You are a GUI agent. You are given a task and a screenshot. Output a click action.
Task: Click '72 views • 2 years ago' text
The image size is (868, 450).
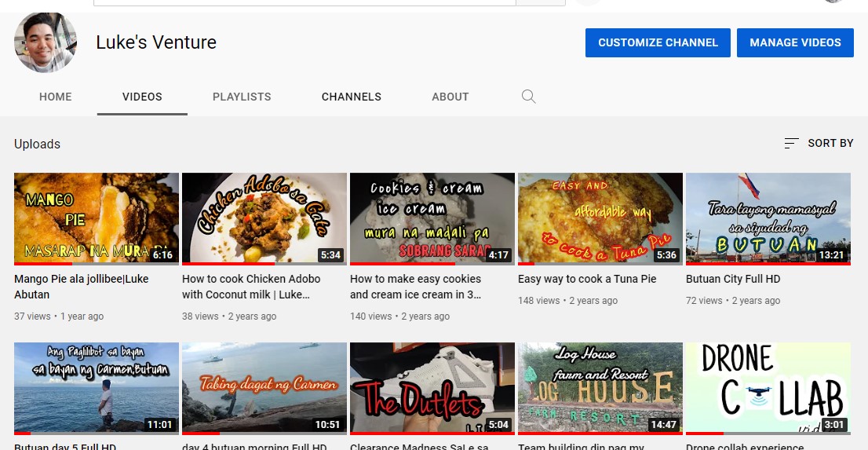[x=733, y=300]
